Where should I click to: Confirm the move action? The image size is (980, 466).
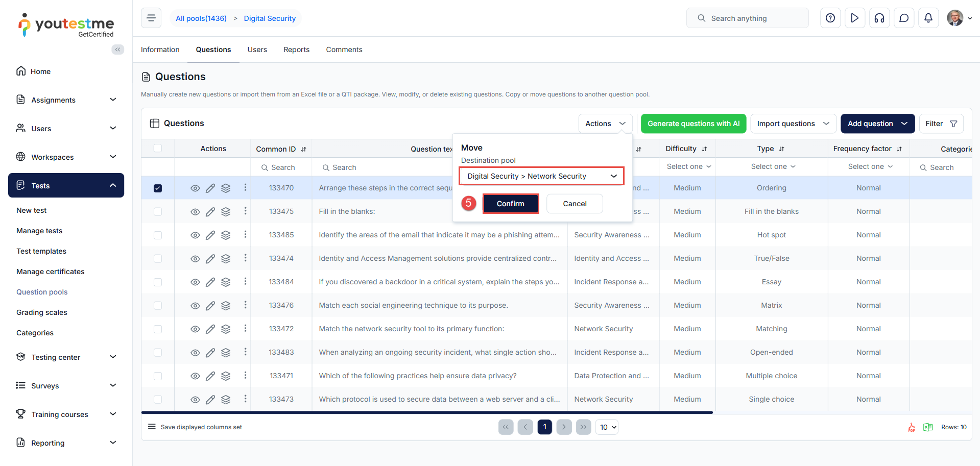coord(510,204)
